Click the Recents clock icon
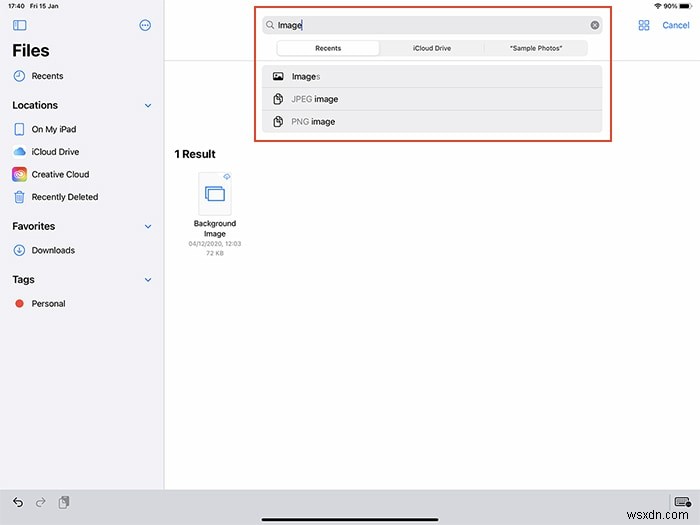Image resolution: width=700 pixels, height=525 pixels. click(19, 76)
